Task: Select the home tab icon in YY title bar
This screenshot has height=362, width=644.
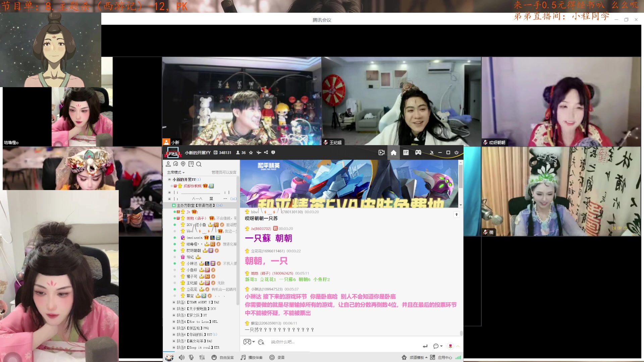Action: (x=393, y=153)
